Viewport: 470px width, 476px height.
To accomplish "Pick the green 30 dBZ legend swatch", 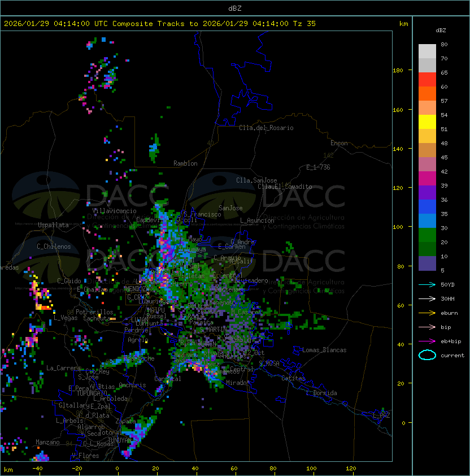I will (x=427, y=235).
